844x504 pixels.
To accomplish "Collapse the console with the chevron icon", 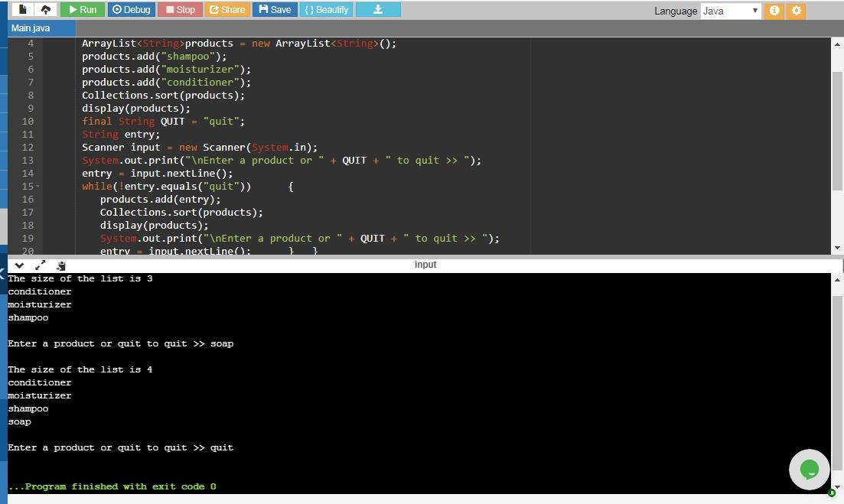I will tap(19, 265).
